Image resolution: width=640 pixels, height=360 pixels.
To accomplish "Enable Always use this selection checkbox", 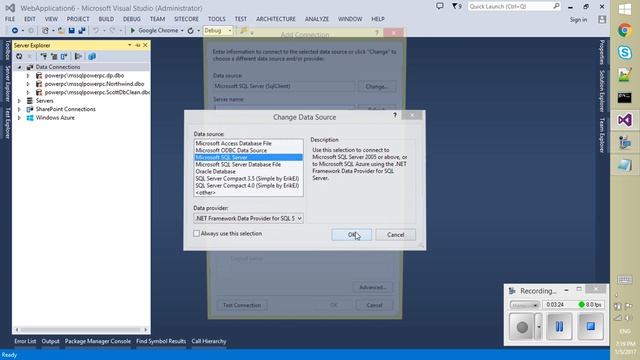I will pyautogui.click(x=197, y=233).
